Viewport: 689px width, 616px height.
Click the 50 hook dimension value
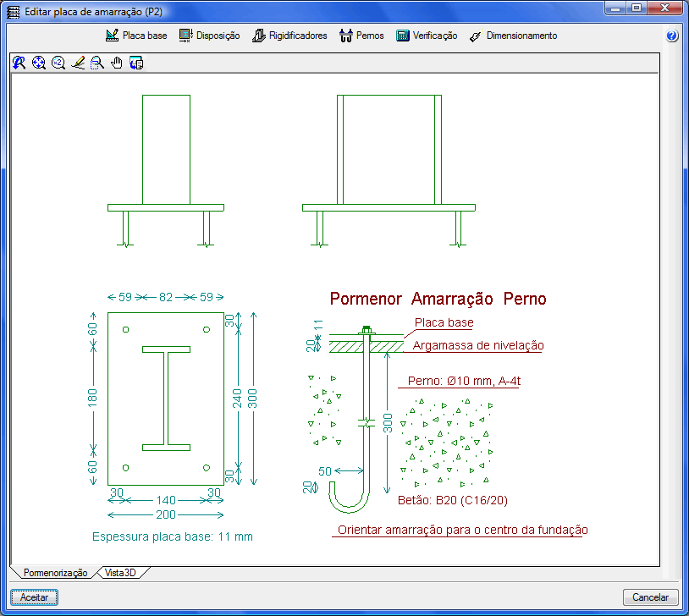click(325, 471)
